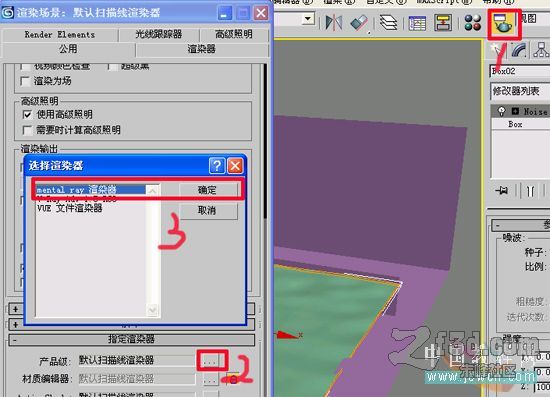Click 确定 button in renderer dialog

tap(207, 190)
